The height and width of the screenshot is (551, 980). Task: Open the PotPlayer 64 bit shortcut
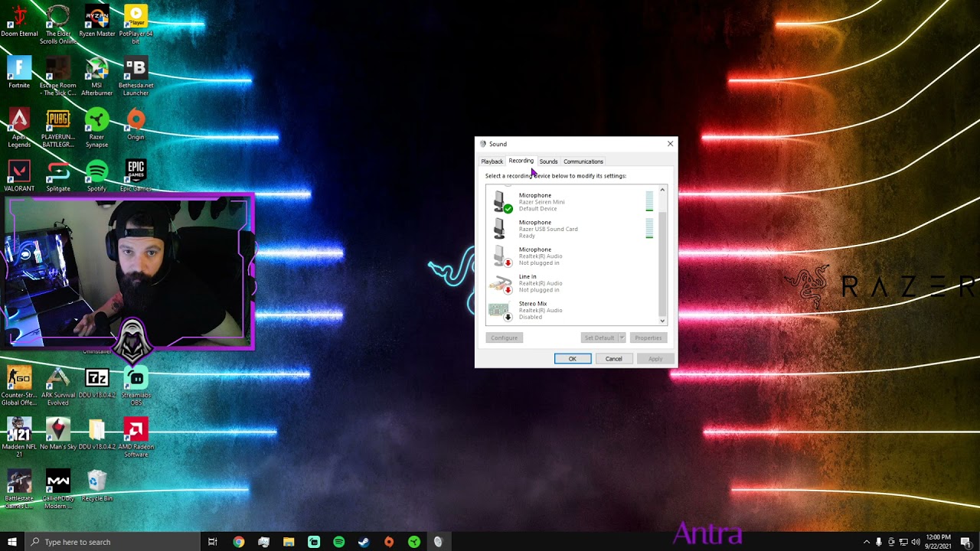pyautogui.click(x=136, y=24)
